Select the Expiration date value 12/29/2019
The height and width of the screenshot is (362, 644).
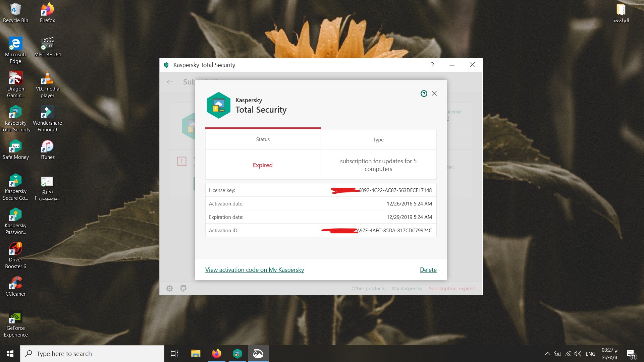click(409, 217)
